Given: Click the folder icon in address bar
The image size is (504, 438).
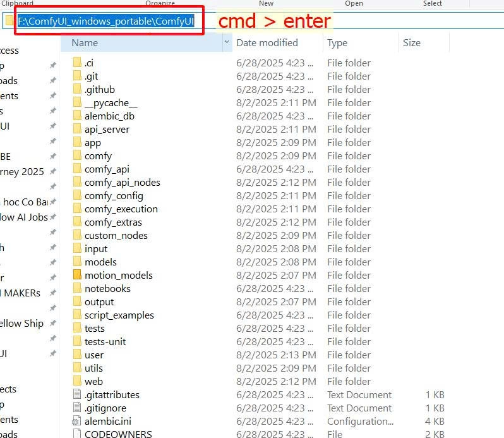Looking at the screenshot, I should tap(9, 21).
